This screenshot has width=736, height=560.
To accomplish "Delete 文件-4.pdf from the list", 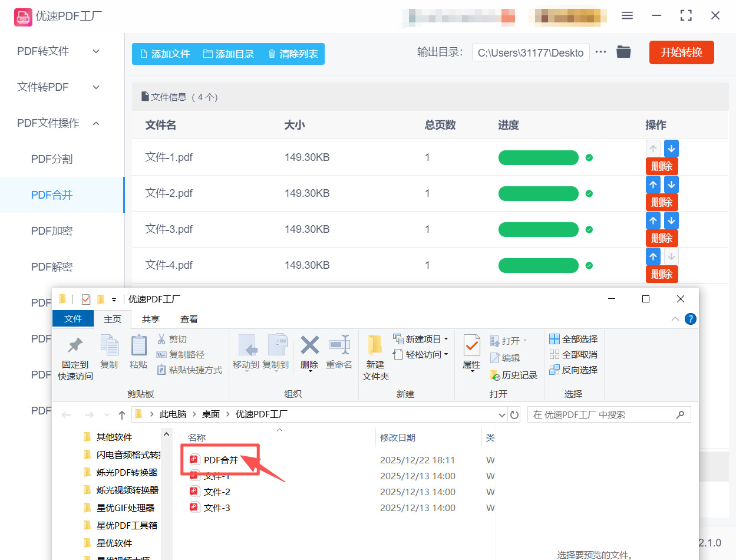I will (x=662, y=274).
